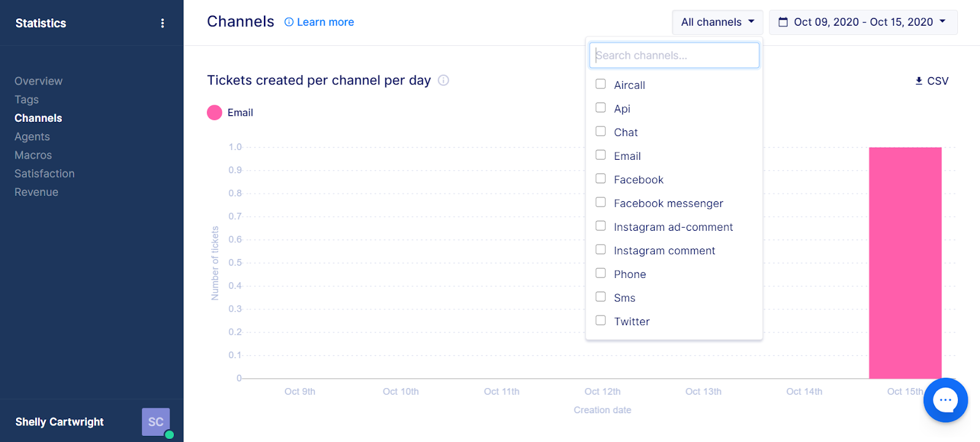Viewport: 980px width, 442px height.
Task: Collapse the All channels dropdown
Action: (717, 22)
